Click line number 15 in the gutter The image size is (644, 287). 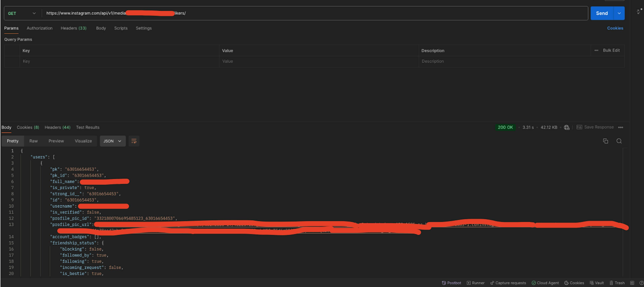tap(11, 243)
